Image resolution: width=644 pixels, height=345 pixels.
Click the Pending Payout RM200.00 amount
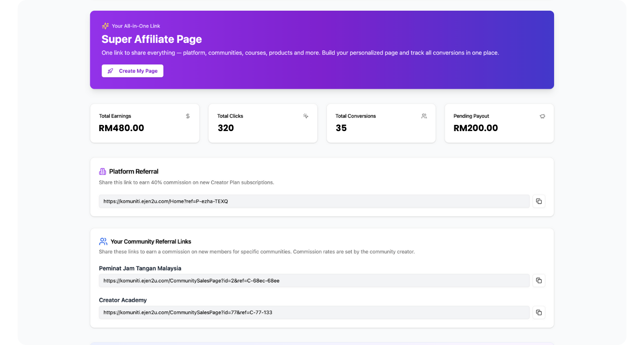[x=475, y=128]
